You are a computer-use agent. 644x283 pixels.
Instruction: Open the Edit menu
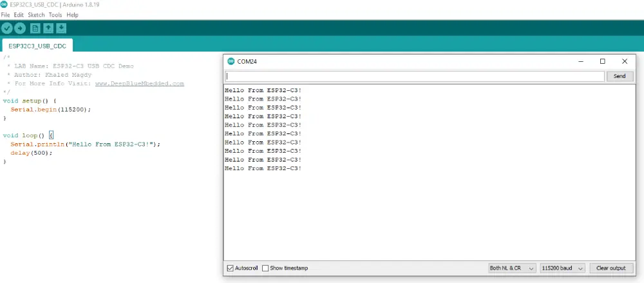[x=19, y=15]
